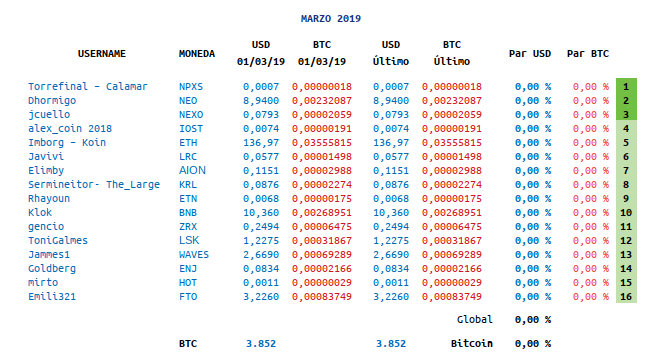Click BNB BTC value 0,00268951 Último
666x364 pixels.
click(452, 213)
